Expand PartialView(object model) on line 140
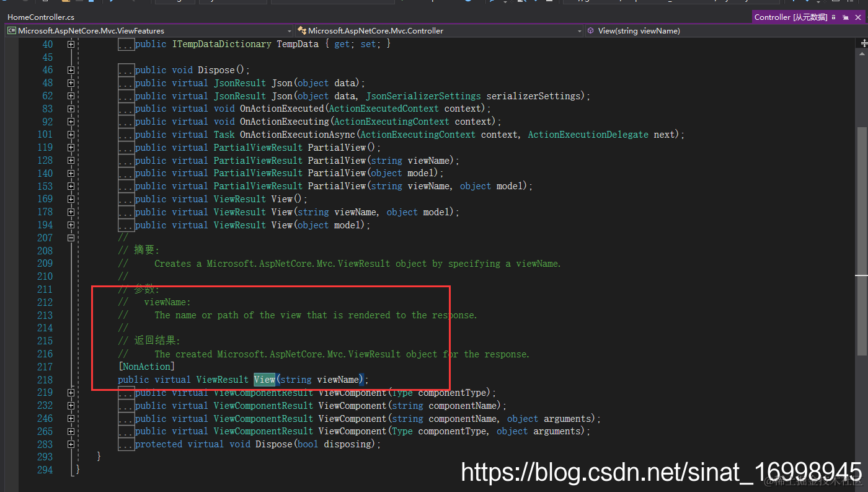 coord(71,173)
